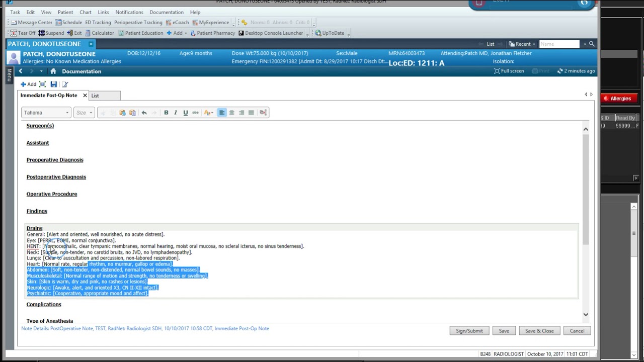This screenshot has height=362, width=644.
Task: Open the Patient menu
Action: pos(65,12)
